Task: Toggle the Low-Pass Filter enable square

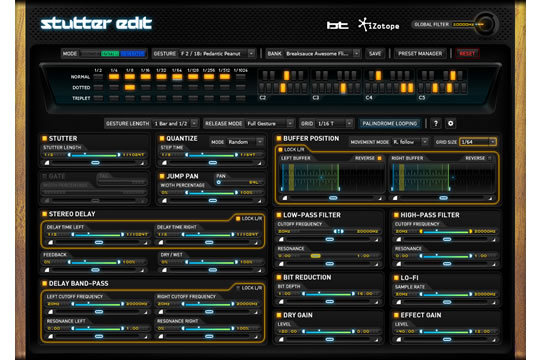Action: [x=279, y=215]
